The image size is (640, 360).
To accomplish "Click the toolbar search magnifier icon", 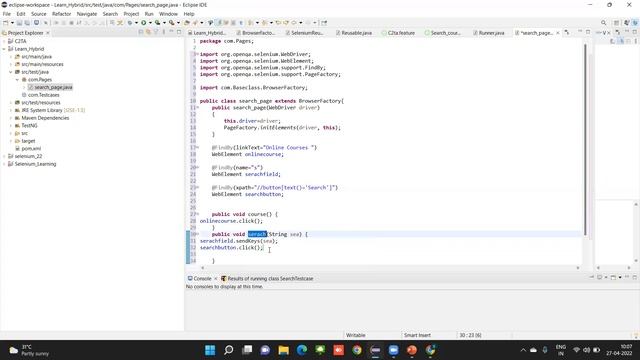I will 603,23.
